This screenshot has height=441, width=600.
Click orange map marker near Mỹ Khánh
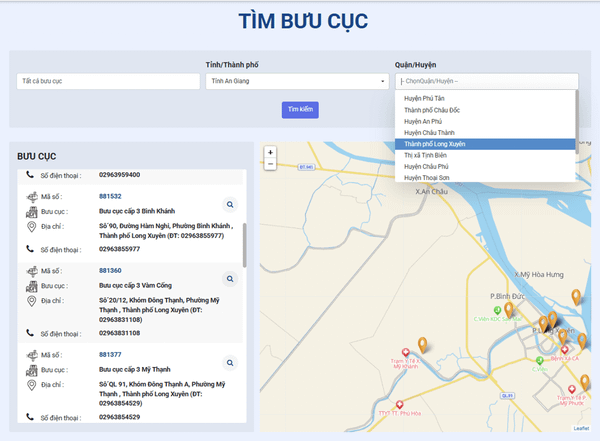coord(422,346)
